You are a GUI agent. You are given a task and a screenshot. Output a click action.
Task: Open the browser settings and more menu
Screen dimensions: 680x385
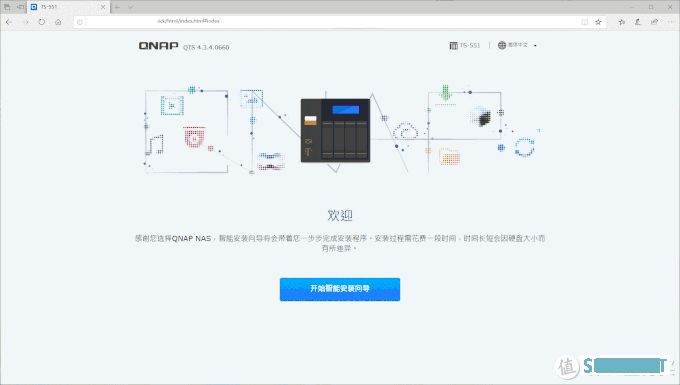coord(671,22)
